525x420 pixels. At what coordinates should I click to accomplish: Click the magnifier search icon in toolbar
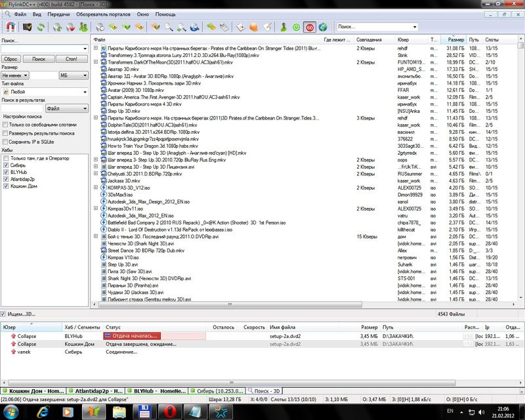169,27
